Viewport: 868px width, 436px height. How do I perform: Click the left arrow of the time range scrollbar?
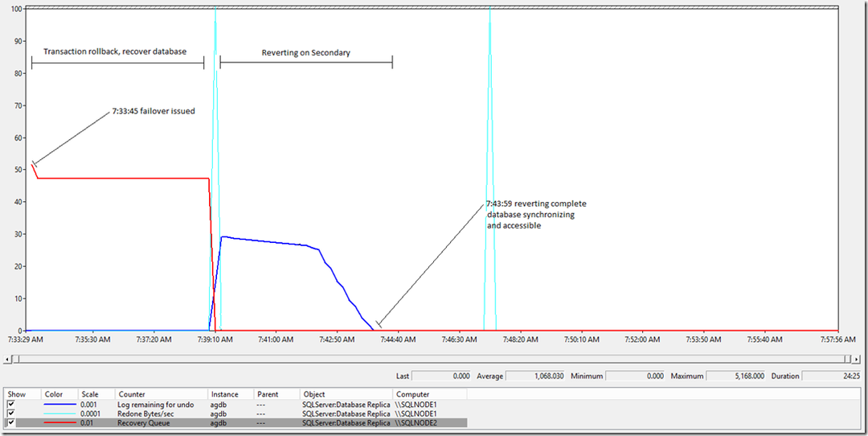(6, 360)
